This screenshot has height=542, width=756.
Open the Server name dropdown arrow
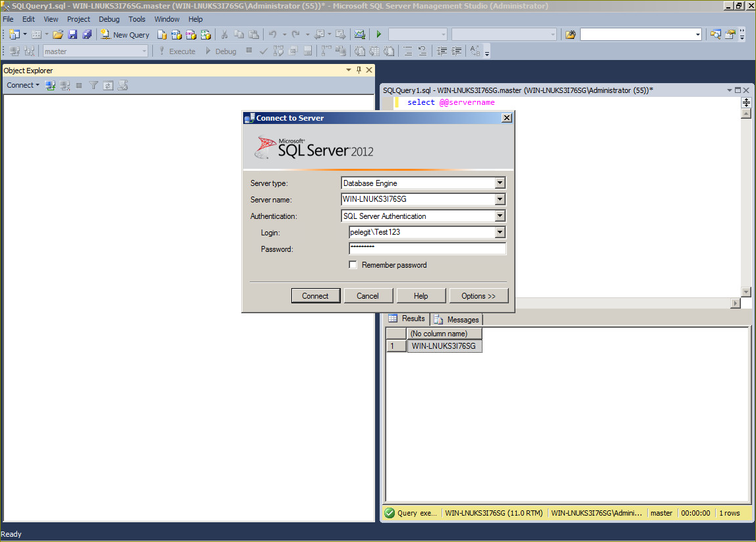pos(500,199)
